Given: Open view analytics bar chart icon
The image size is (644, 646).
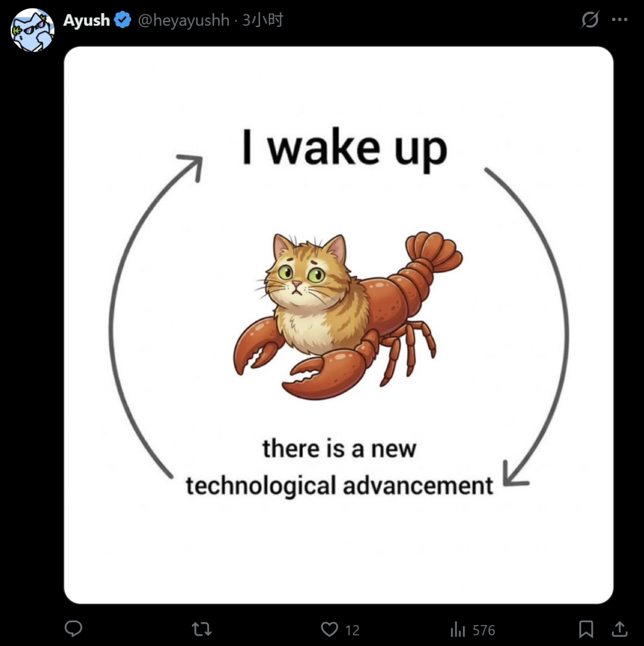Looking at the screenshot, I should point(458,629).
